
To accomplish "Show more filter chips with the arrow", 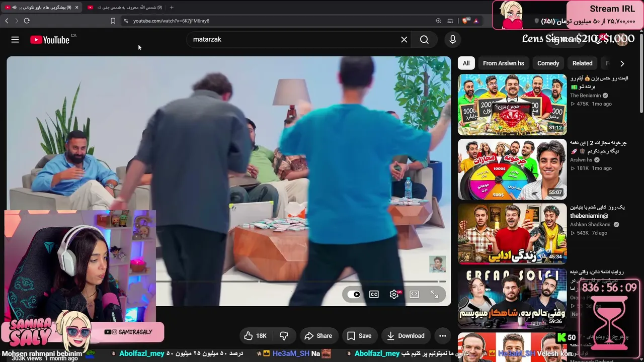I will (622, 63).
